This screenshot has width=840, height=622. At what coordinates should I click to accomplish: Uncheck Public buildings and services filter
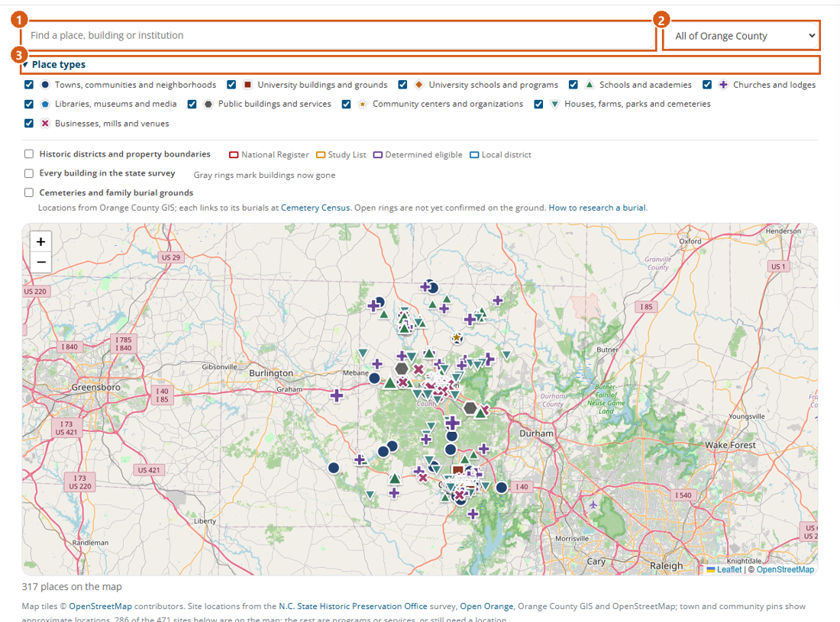[192, 104]
